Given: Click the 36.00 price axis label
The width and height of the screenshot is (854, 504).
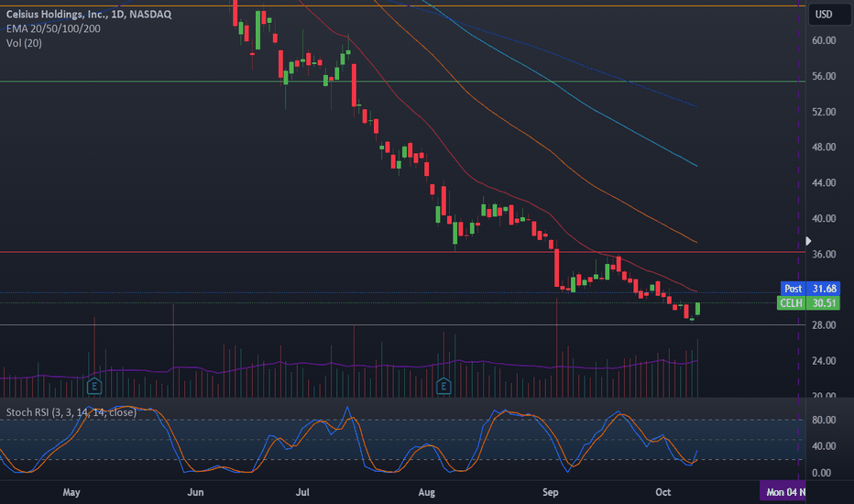Looking at the screenshot, I should (824, 255).
